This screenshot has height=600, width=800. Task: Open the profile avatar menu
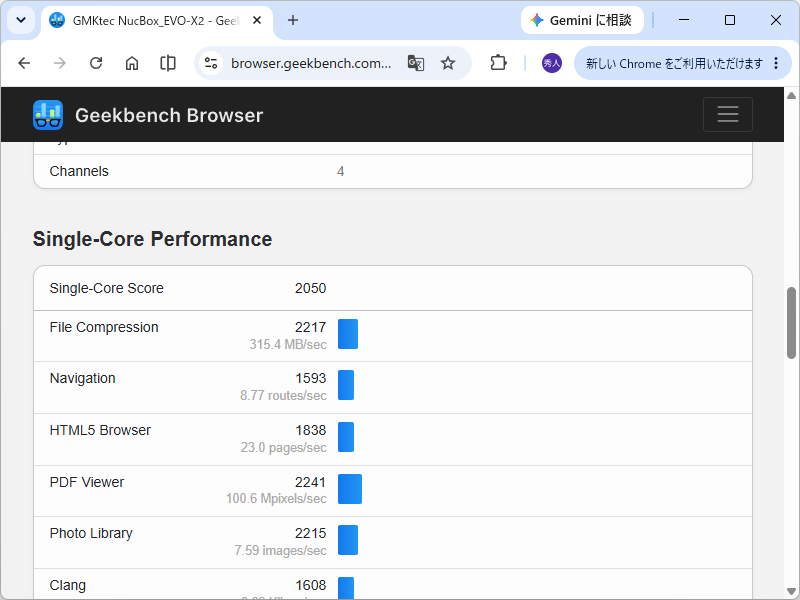click(552, 63)
